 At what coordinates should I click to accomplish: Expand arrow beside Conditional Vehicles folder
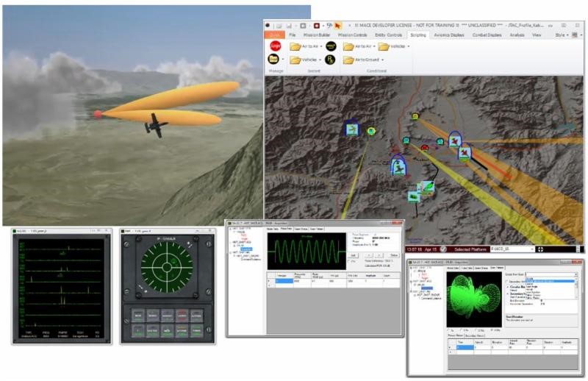point(409,46)
